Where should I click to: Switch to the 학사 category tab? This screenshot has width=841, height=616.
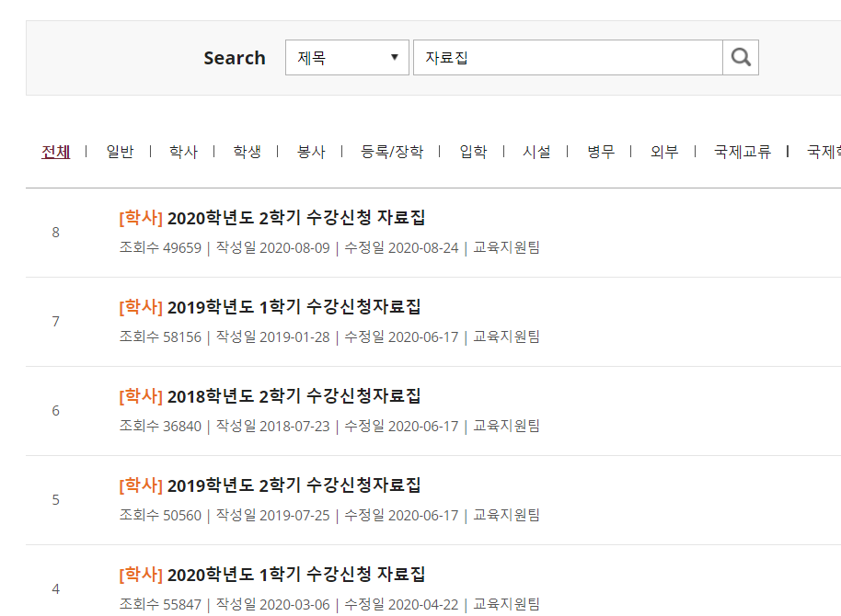(183, 152)
